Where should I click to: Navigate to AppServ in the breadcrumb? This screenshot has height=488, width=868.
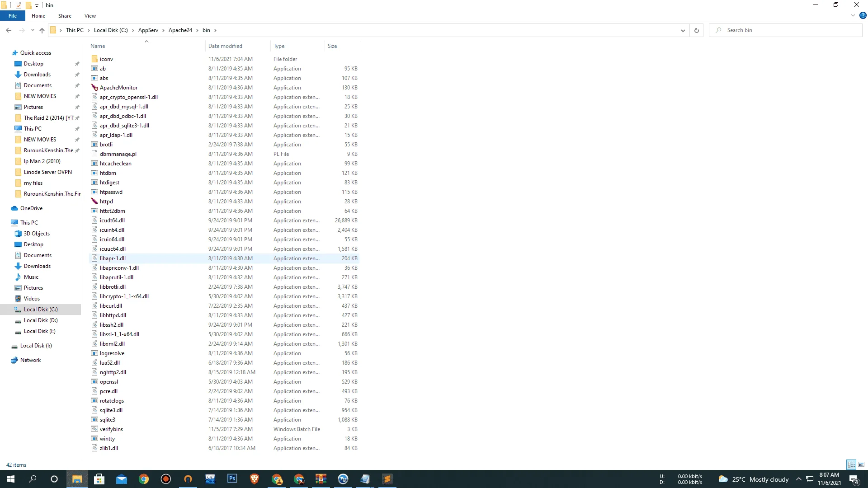tap(148, 30)
